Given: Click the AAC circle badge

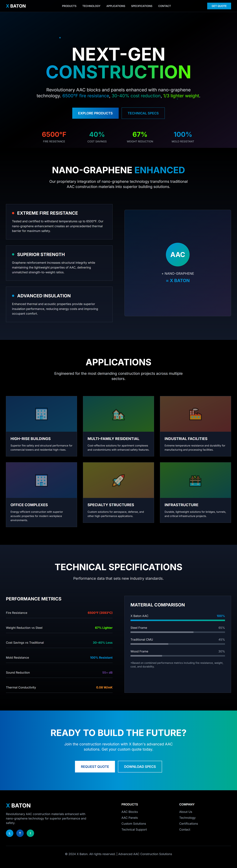Looking at the screenshot, I should coord(178,254).
